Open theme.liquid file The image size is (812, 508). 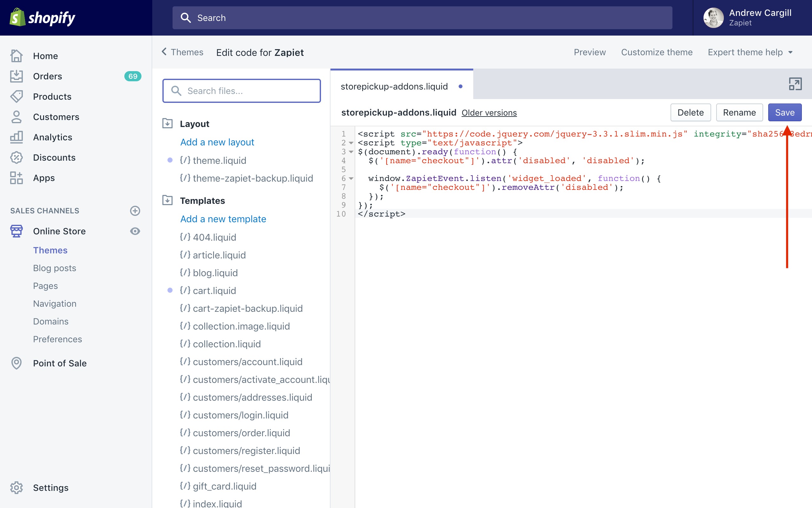213,160
